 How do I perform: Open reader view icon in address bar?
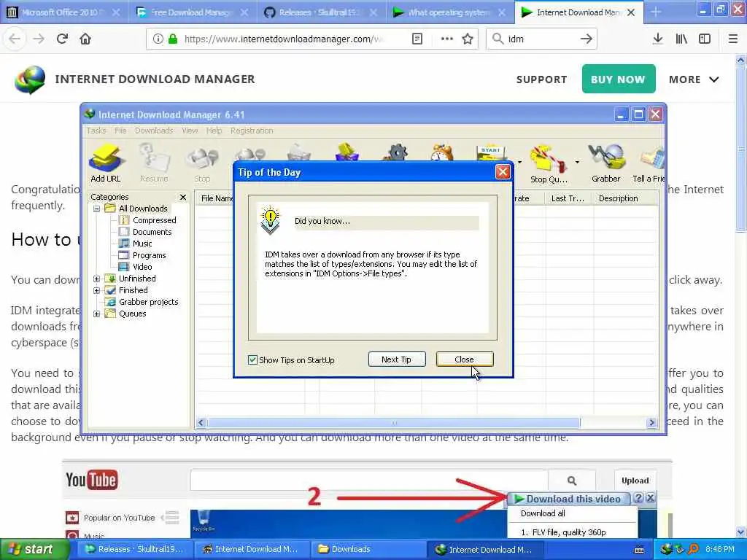pyautogui.click(x=417, y=39)
